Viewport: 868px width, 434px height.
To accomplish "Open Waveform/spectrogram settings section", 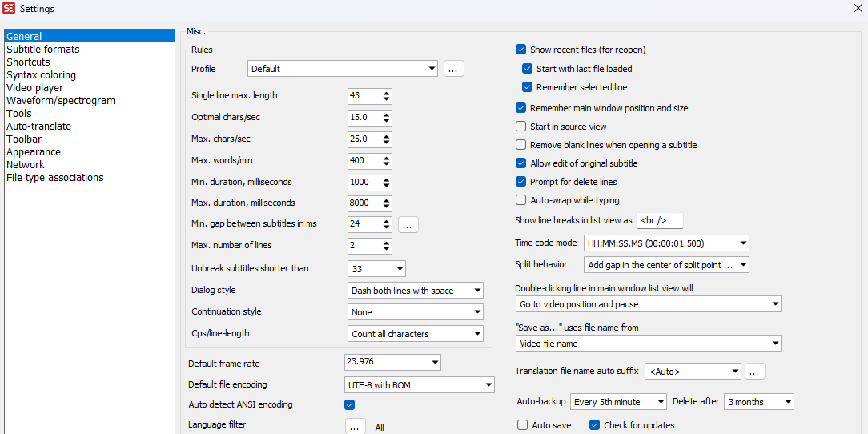I will pyautogui.click(x=61, y=101).
